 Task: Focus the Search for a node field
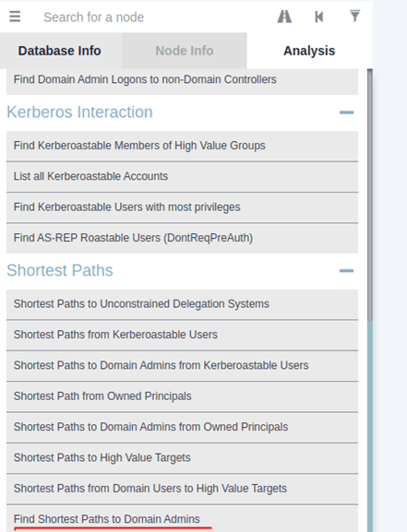[154, 17]
